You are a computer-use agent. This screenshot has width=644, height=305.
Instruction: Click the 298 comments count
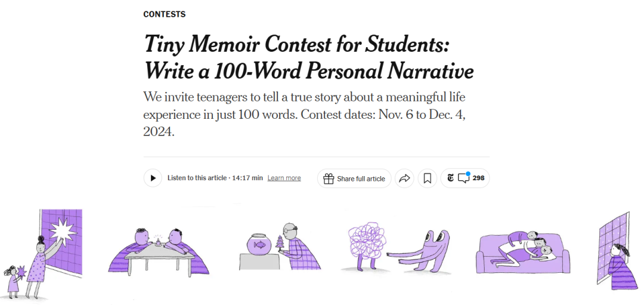[478, 178]
